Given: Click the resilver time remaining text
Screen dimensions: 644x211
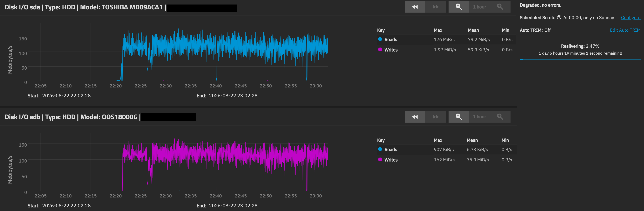Looking at the screenshot, I should (580, 53).
